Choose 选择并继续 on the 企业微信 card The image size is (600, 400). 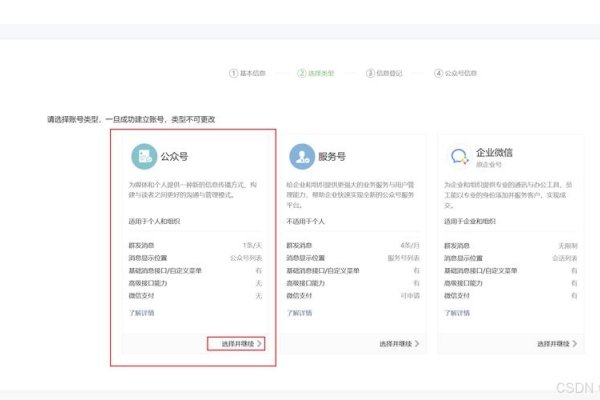tap(557, 344)
